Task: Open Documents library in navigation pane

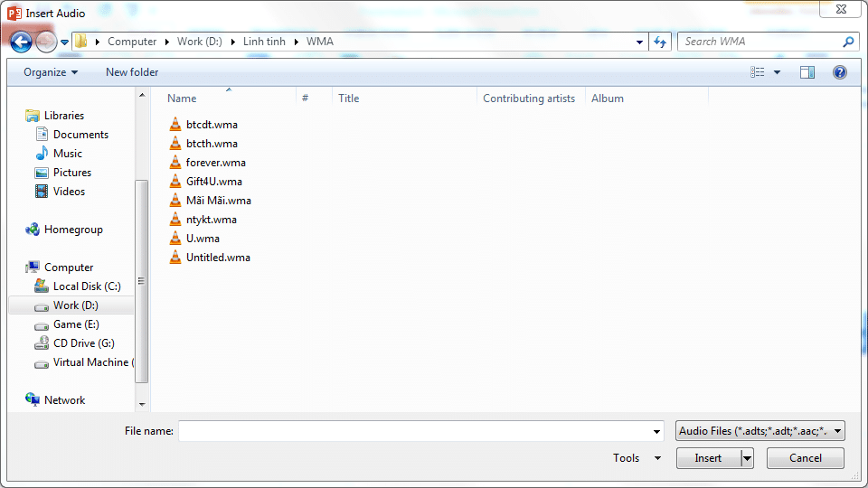Action: pyautogui.click(x=80, y=135)
